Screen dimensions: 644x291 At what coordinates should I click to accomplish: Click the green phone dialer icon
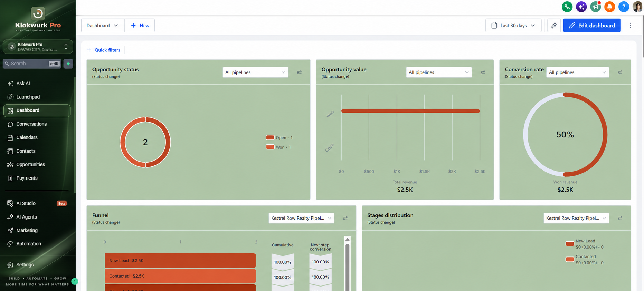click(x=567, y=7)
